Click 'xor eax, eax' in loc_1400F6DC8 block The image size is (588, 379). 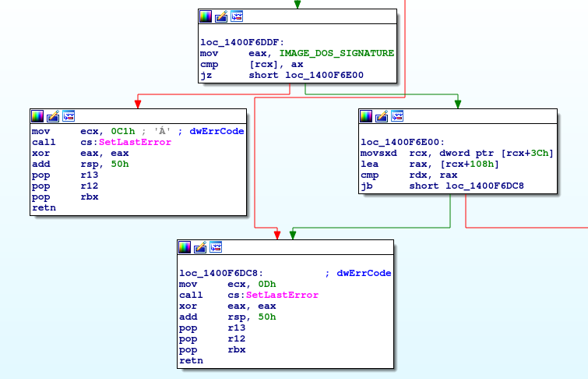tap(227, 306)
